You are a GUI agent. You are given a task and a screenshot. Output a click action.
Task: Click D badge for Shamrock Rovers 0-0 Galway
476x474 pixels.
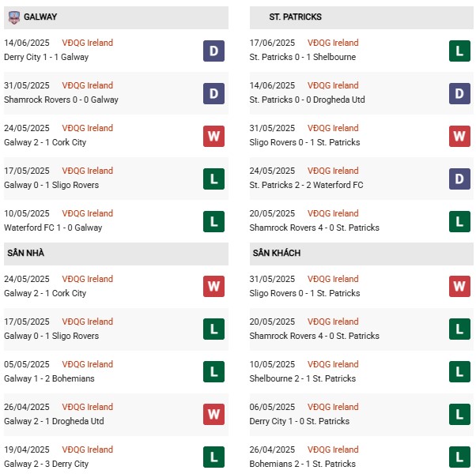tap(213, 94)
